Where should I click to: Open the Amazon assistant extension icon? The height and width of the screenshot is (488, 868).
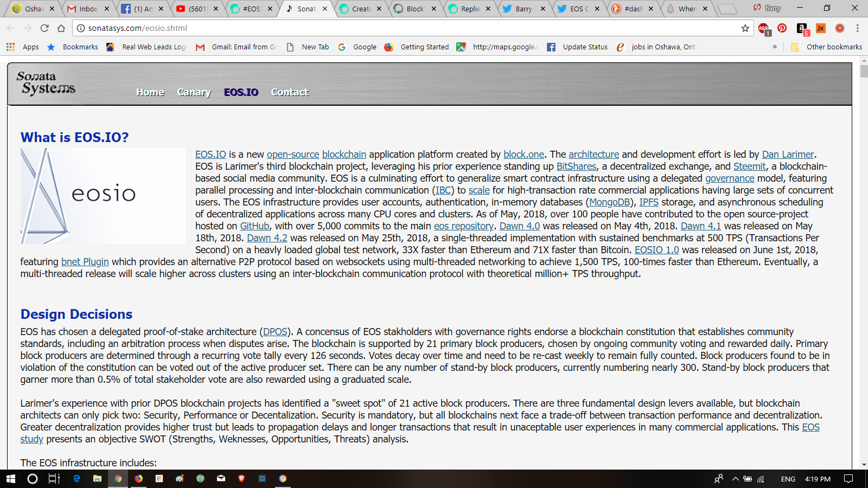(802, 29)
